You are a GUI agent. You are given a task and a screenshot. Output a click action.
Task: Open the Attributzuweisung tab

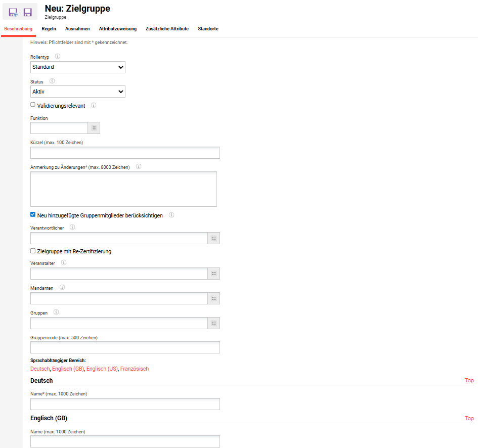117,29
